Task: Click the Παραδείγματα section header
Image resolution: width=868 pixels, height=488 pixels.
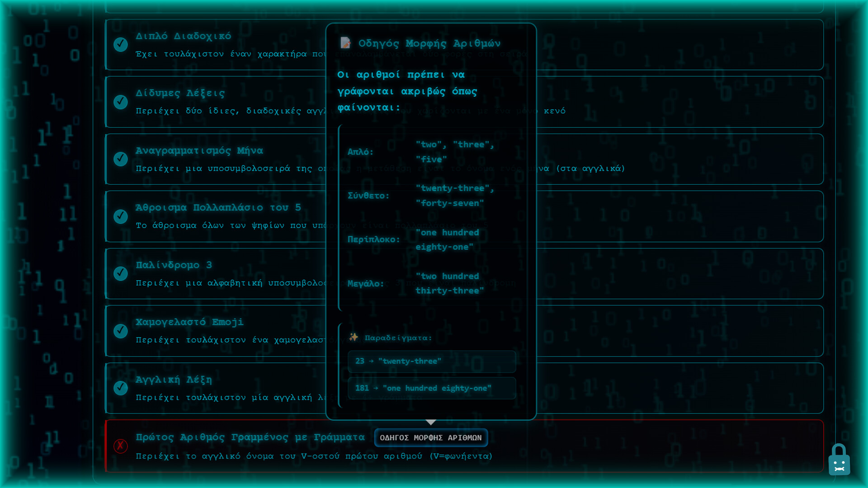Action: tap(398, 338)
